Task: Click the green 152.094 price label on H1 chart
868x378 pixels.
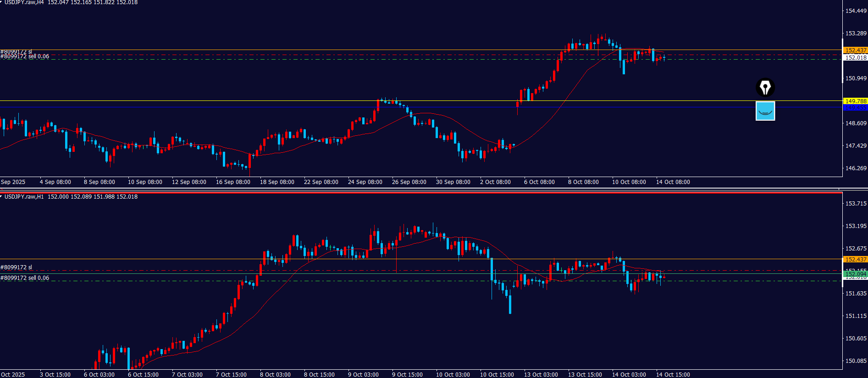Action: pyautogui.click(x=855, y=274)
